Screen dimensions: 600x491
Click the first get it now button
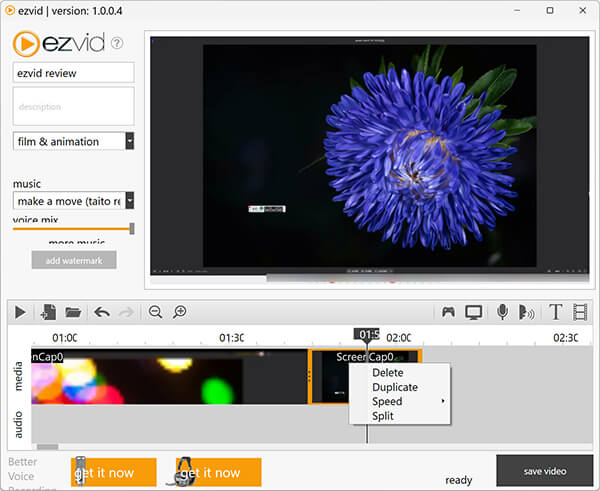(114, 472)
